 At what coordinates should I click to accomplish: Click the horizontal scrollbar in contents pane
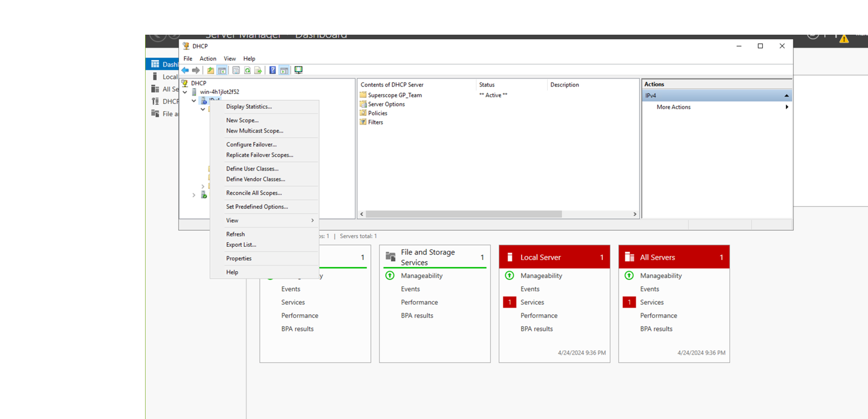(464, 214)
